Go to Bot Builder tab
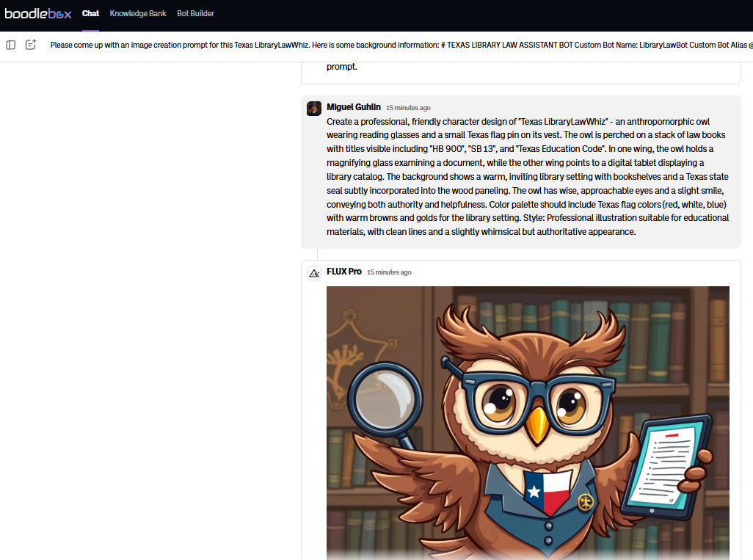Image resolution: width=753 pixels, height=560 pixels. (x=195, y=14)
